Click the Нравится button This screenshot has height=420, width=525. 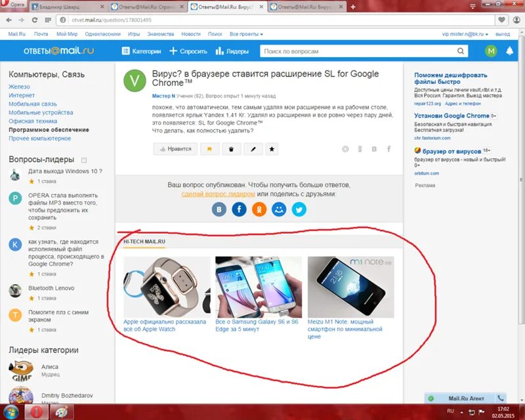pos(175,149)
